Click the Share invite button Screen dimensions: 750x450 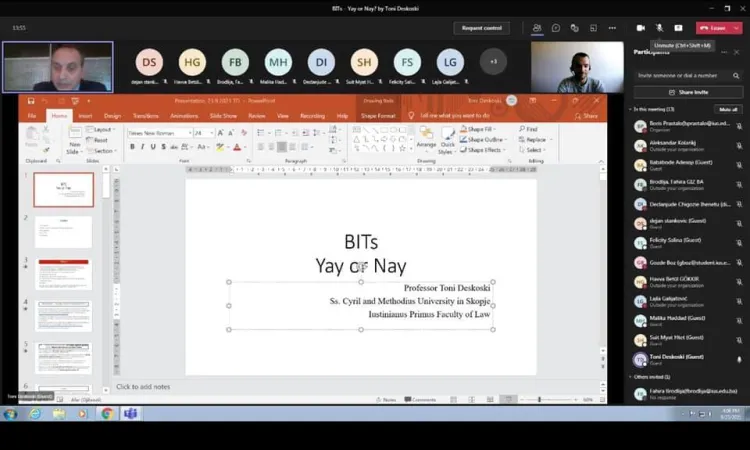click(x=687, y=92)
